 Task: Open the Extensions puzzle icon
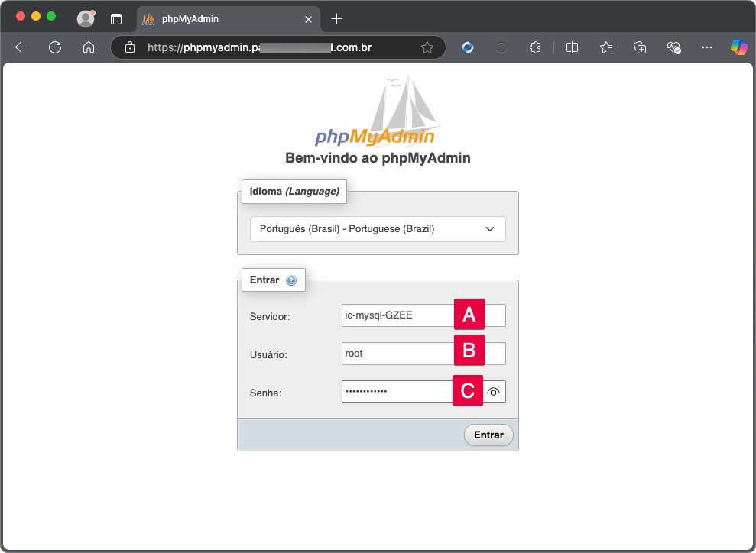[x=535, y=47]
